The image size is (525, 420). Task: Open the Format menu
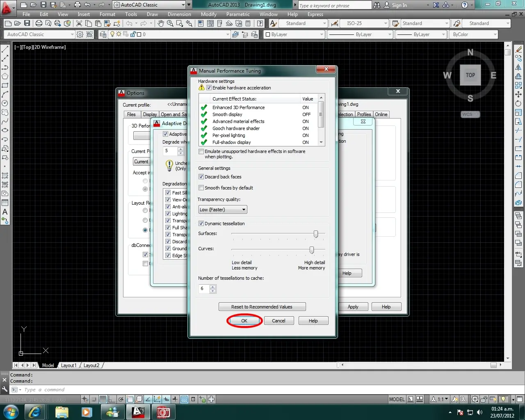pyautogui.click(x=107, y=14)
